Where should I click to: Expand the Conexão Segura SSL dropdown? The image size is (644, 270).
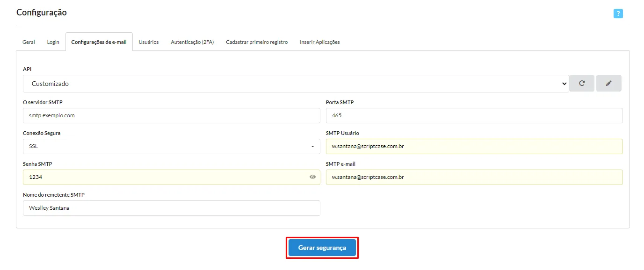172,146
